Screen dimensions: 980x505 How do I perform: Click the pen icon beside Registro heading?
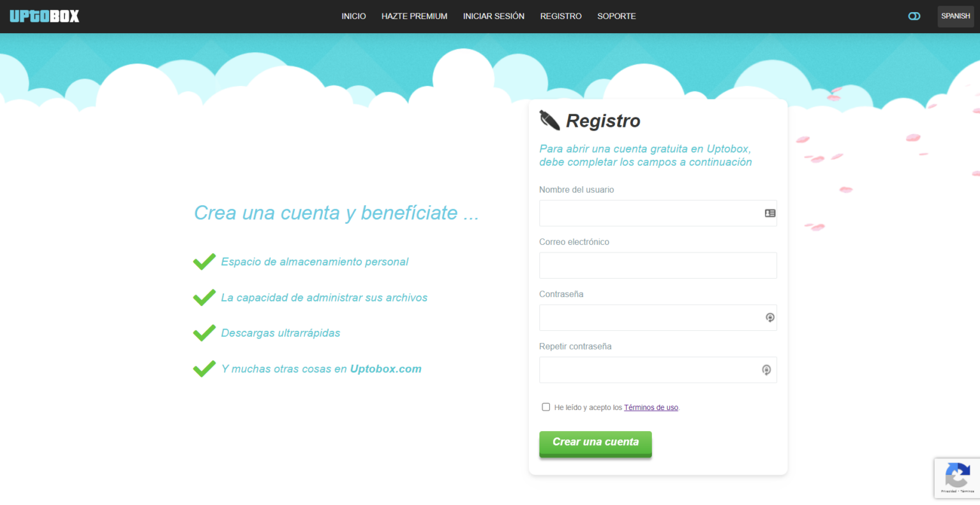click(x=549, y=120)
